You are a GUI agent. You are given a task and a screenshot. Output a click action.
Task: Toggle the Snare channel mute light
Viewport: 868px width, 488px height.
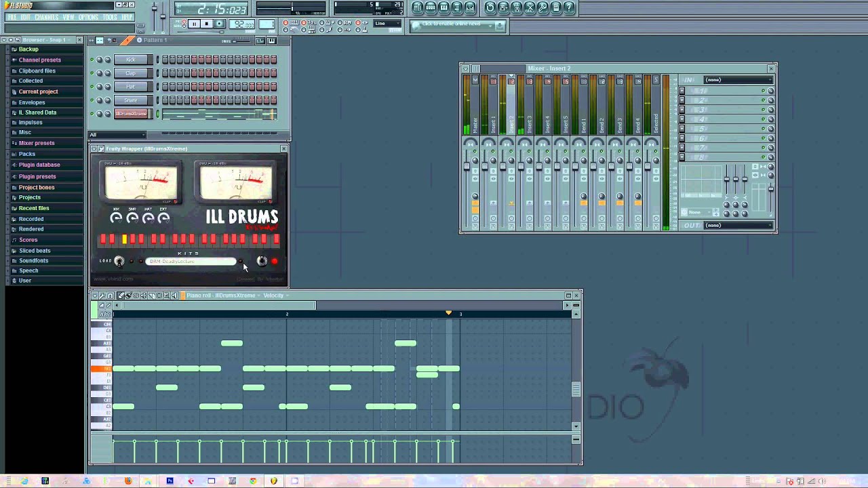tap(92, 100)
